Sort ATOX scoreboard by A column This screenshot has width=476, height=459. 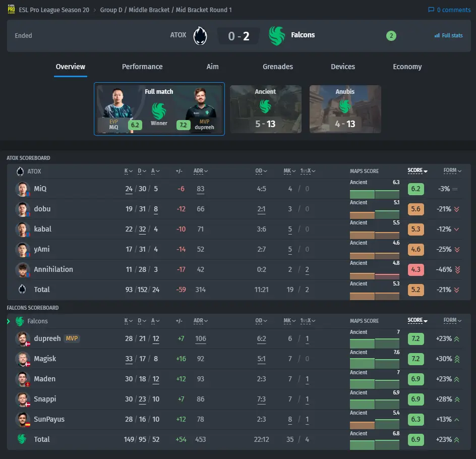(x=155, y=171)
